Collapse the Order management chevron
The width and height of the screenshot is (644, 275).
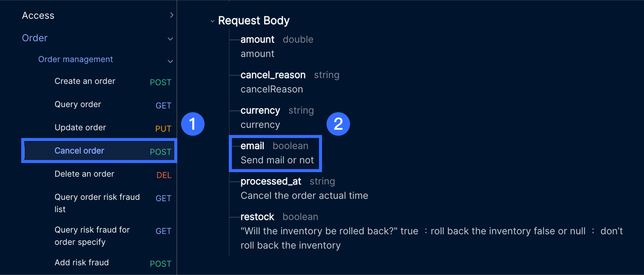[170, 61]
